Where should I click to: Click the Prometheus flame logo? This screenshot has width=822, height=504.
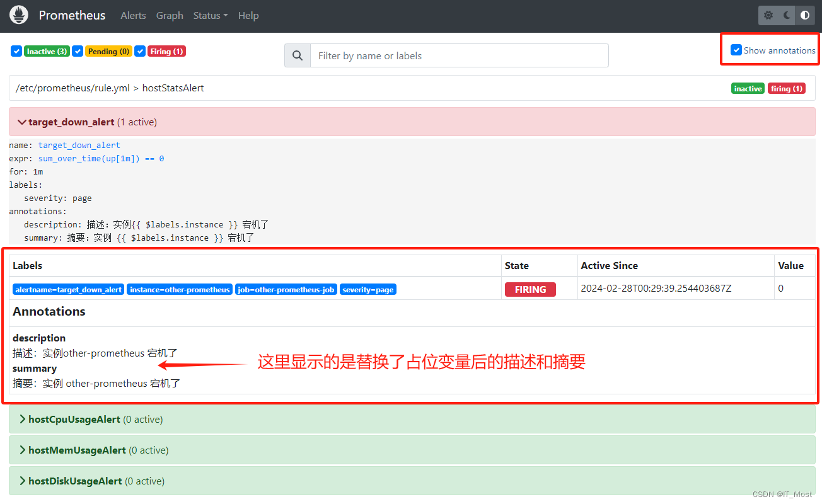click(x=19, y=15)
